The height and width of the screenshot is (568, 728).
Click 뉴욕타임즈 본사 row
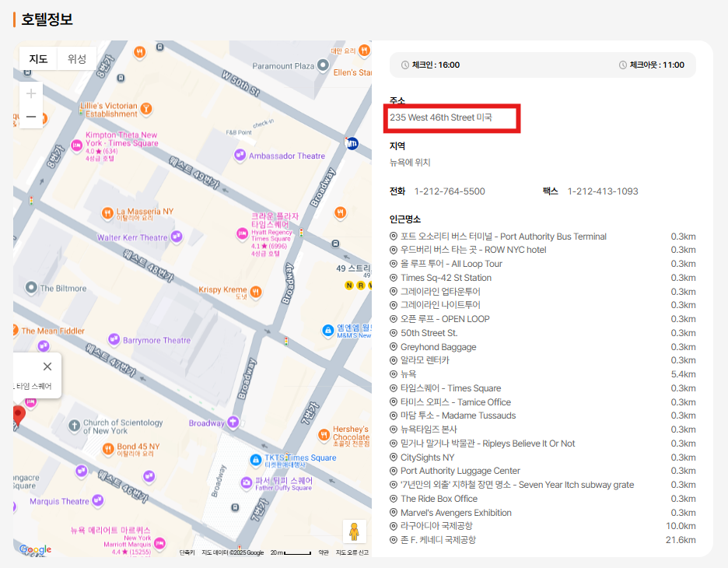click(x=542, y=430)
